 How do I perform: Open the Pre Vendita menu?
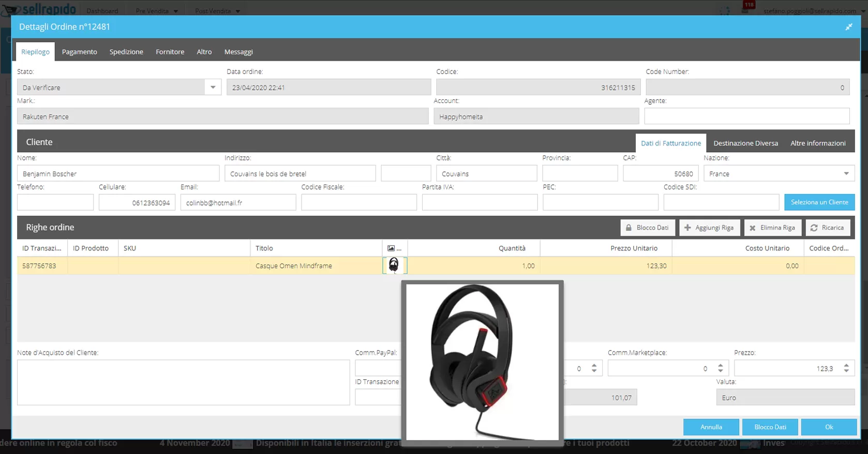pyautogui.click(x=156, y=11)
